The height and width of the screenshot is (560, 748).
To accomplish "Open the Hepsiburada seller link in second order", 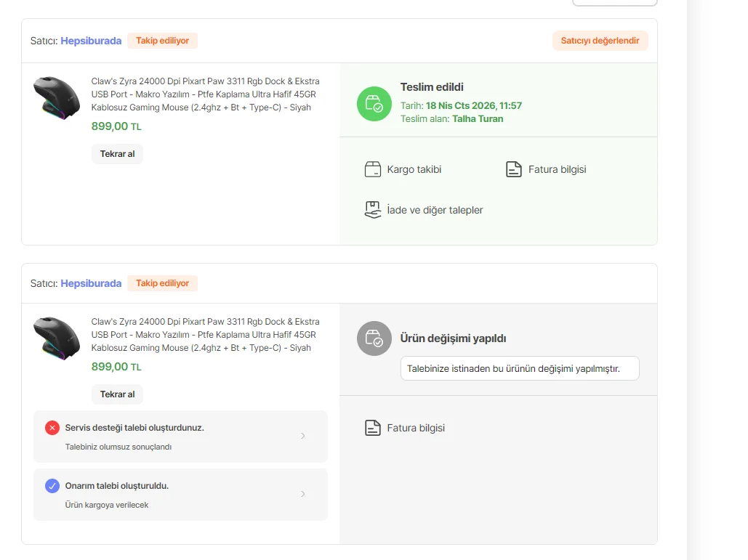I will click(x=91, y=283).
